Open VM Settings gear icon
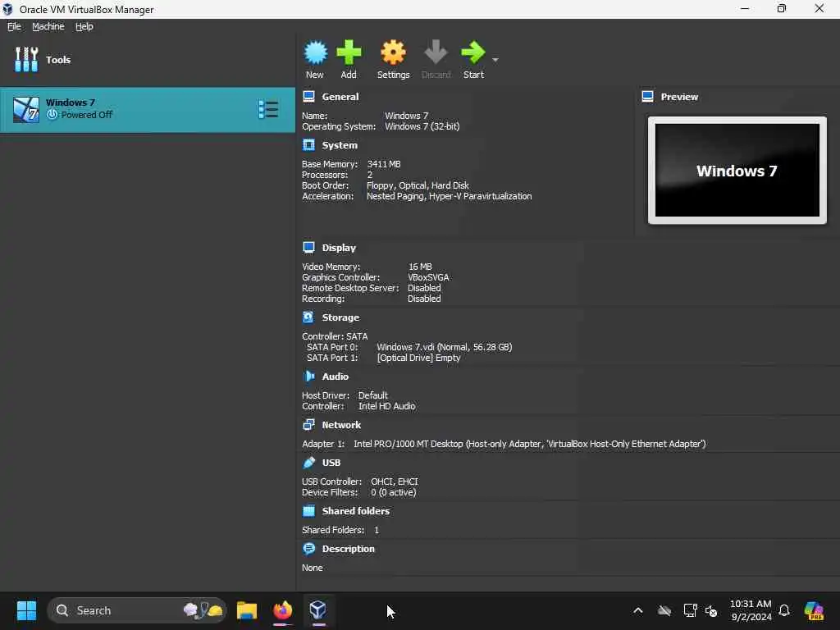Viewport: 840px width, 630px height. [x=393, y=52]
